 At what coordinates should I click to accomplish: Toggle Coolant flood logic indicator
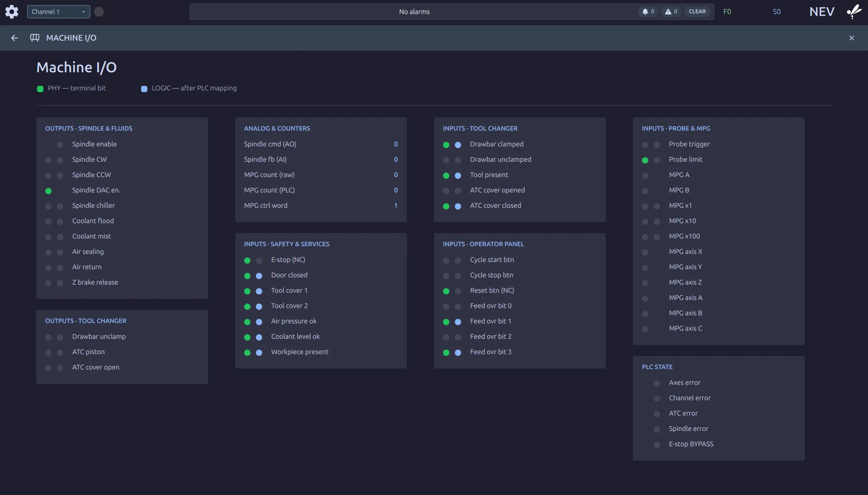pos(60,222)
